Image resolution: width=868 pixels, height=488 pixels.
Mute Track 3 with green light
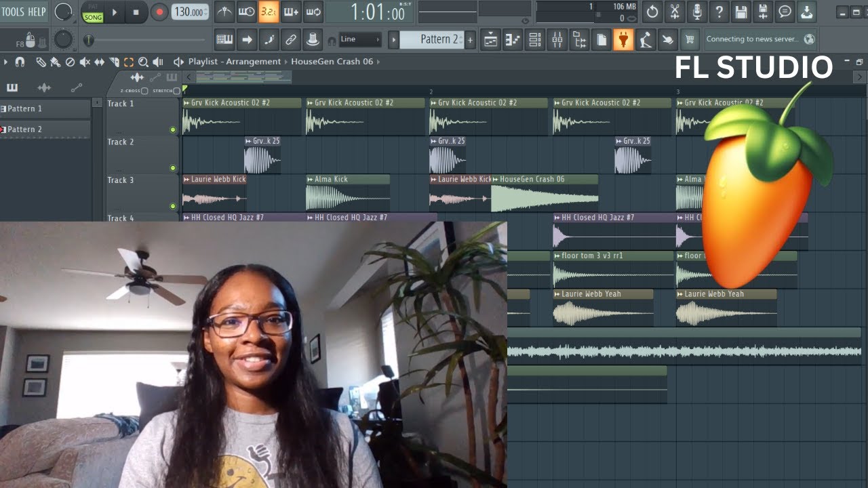tap(173, 205)
